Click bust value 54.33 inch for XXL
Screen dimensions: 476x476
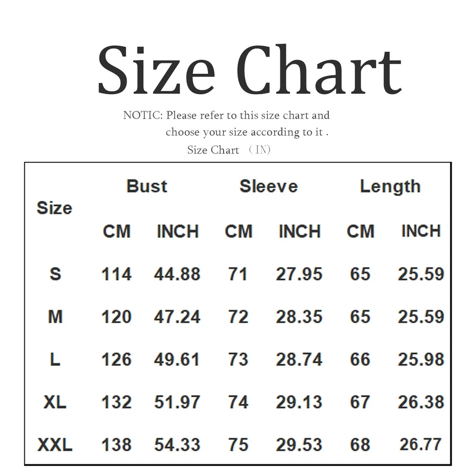coord(177,445)
